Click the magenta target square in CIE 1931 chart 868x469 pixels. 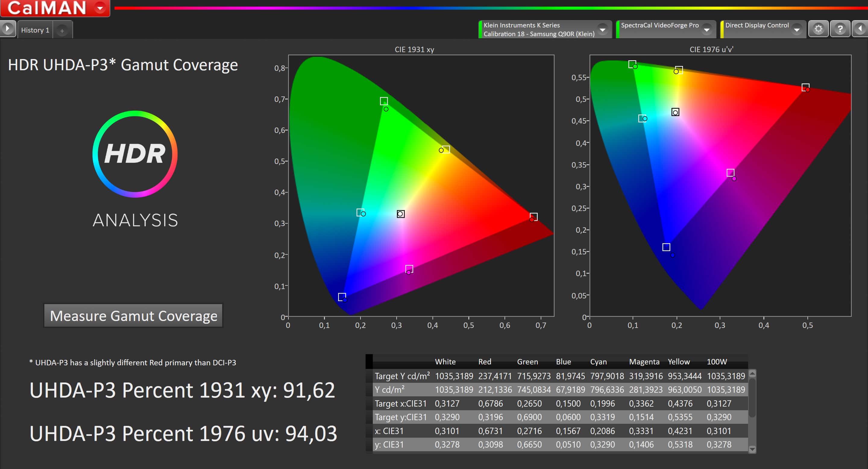409,269
